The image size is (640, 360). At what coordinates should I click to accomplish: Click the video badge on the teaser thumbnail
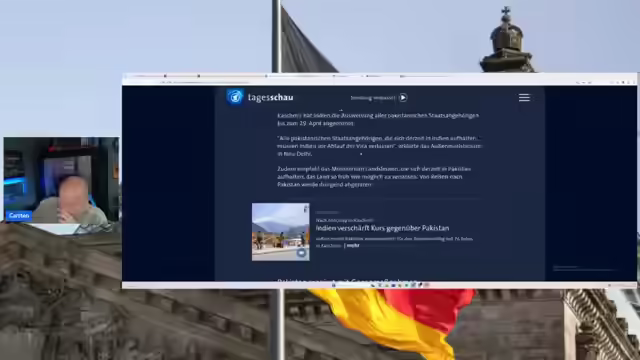click(301, 253)
